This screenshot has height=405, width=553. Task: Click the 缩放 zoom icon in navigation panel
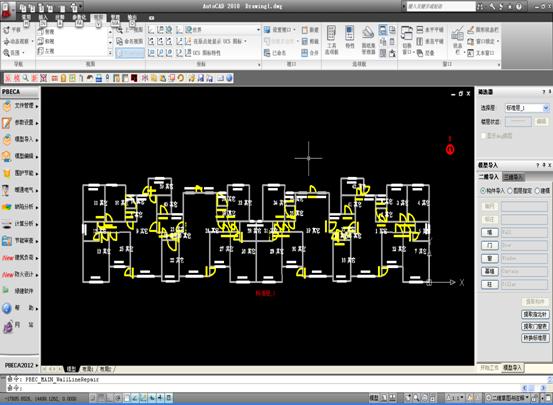point(6,53)
